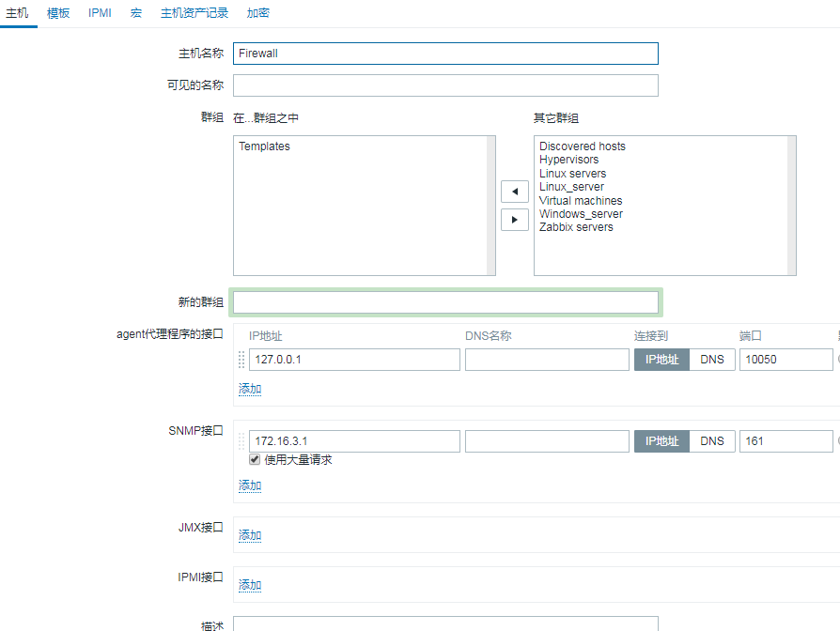
Task: Select Zabbix servers in other groups list
Action: [576, 227]
